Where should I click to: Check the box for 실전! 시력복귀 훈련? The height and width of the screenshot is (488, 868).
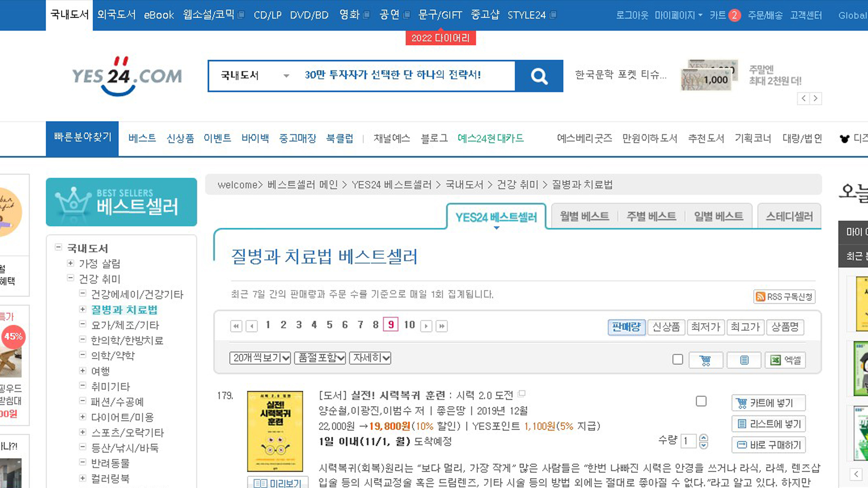pyautogui.click(x=701, y=401)
